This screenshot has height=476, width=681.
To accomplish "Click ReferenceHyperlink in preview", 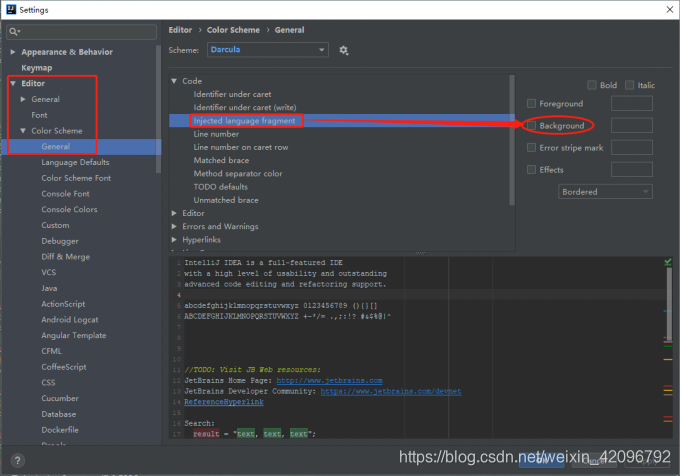I will click(224, 402).
